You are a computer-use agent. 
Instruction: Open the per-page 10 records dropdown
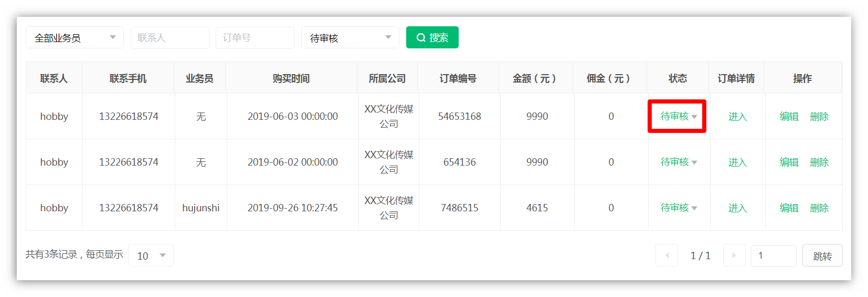151,255
